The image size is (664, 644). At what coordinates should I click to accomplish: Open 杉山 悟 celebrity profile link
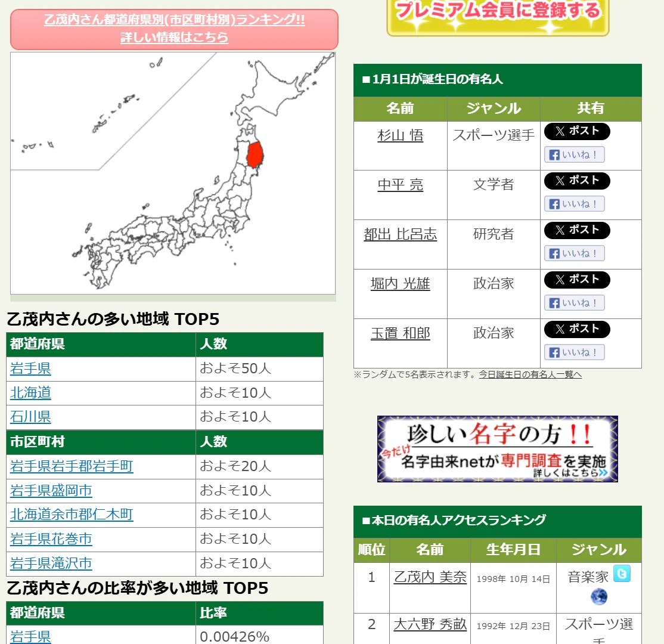tap(400, 135)
